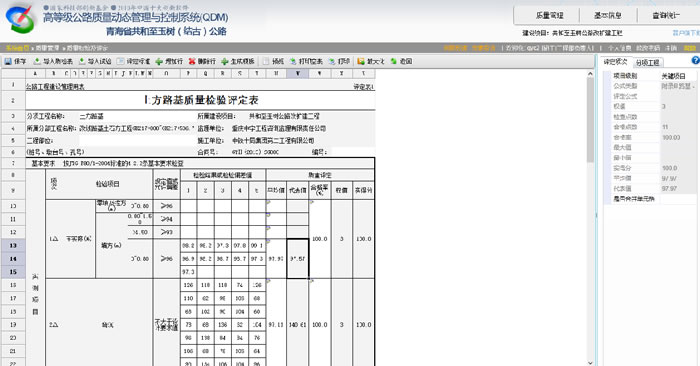Open the 查询统计 top menu
This screenshot has height=366, width=700.
click(666, 16)
